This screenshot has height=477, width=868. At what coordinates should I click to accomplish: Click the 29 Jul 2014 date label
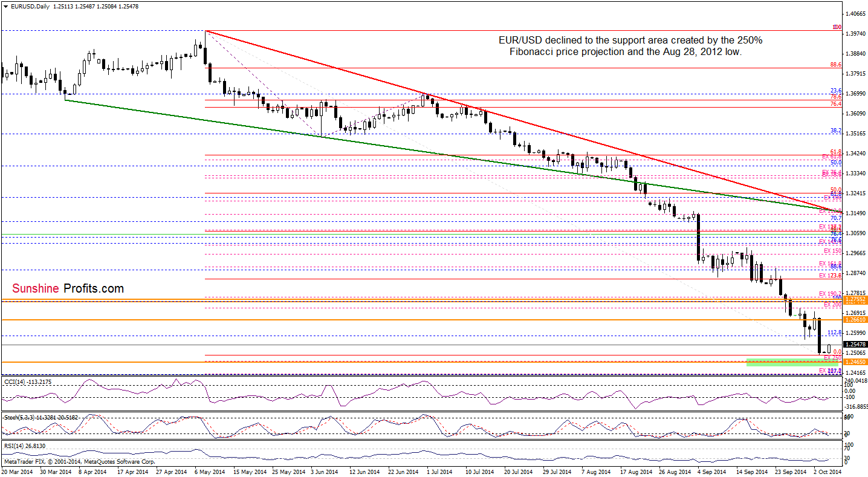point(557,471)
